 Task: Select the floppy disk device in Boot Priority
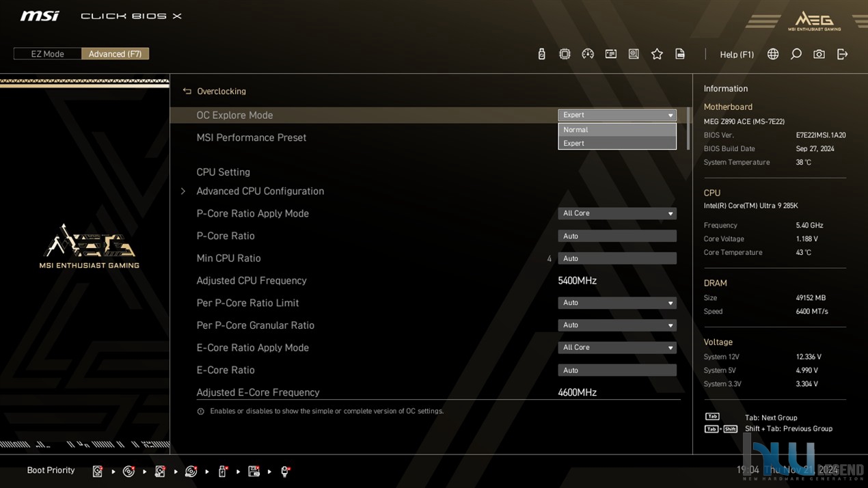(x=254, y=471)
